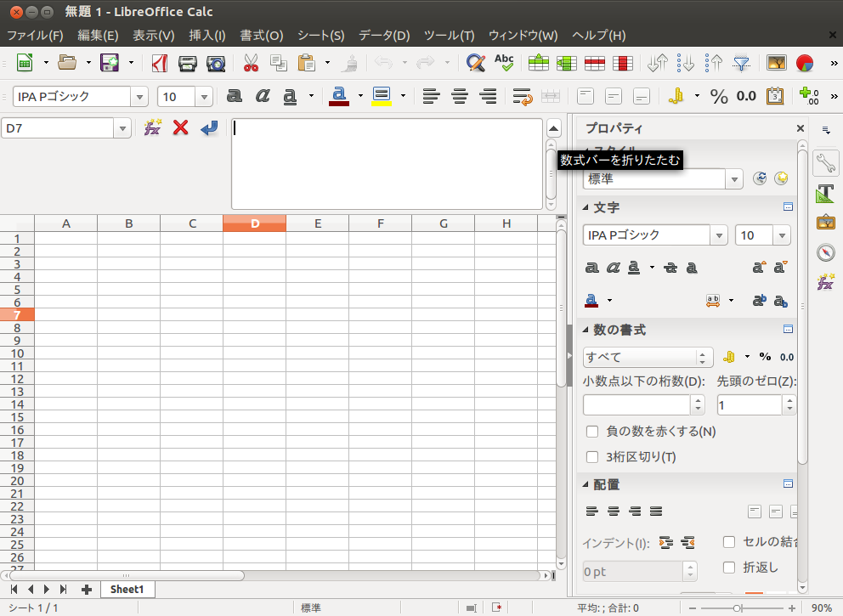843x616 pixels.
Task: Open font size dropdown in the toolbar
Action: [x=204, y=98]
